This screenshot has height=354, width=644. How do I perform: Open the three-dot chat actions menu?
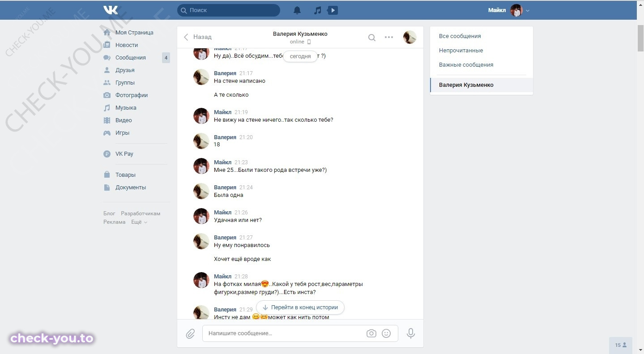point(389,38)
